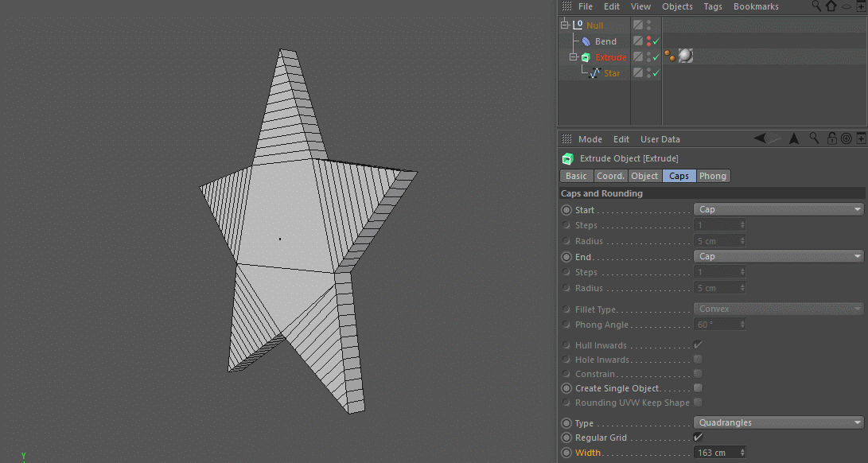Click the material sphere tag on Extrude
Image resolution: width=868 pixels, height=463 pixels.
point(685,56)
